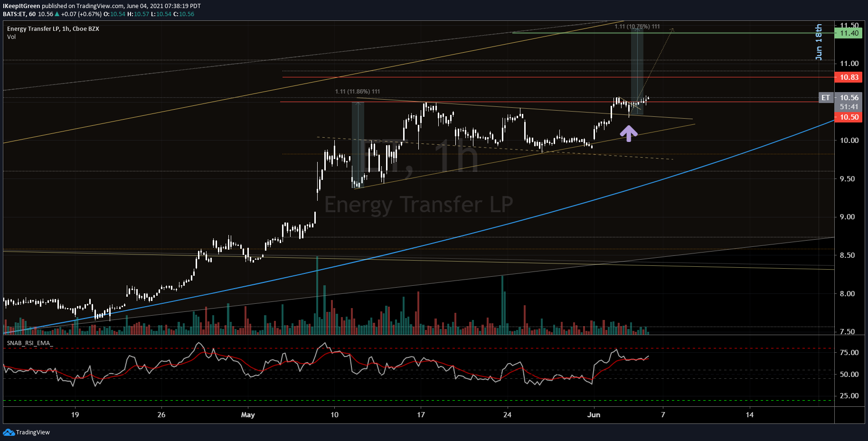Click the 25.00 RSI axis label
Screen dimensions: 868x441
click(849, 396)
